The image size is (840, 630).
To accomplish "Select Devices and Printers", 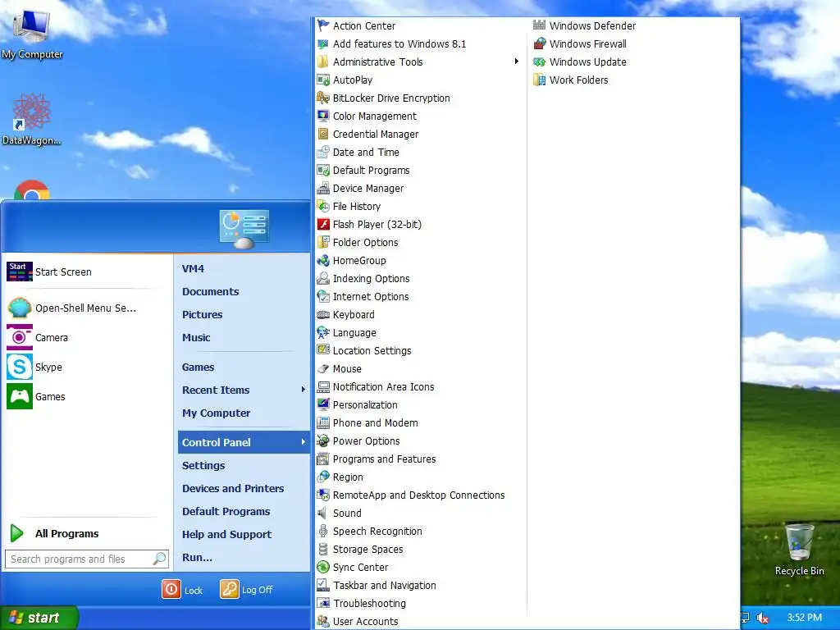I will click(233, 489).
